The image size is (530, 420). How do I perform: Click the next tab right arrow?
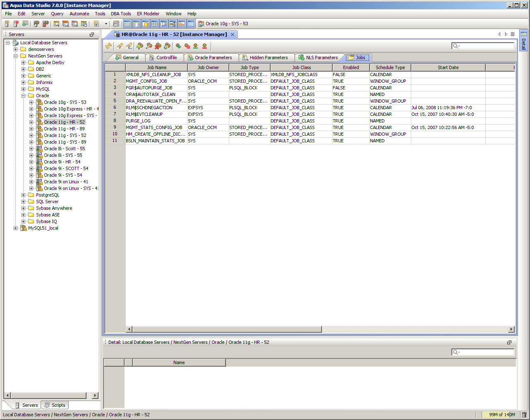506,34
